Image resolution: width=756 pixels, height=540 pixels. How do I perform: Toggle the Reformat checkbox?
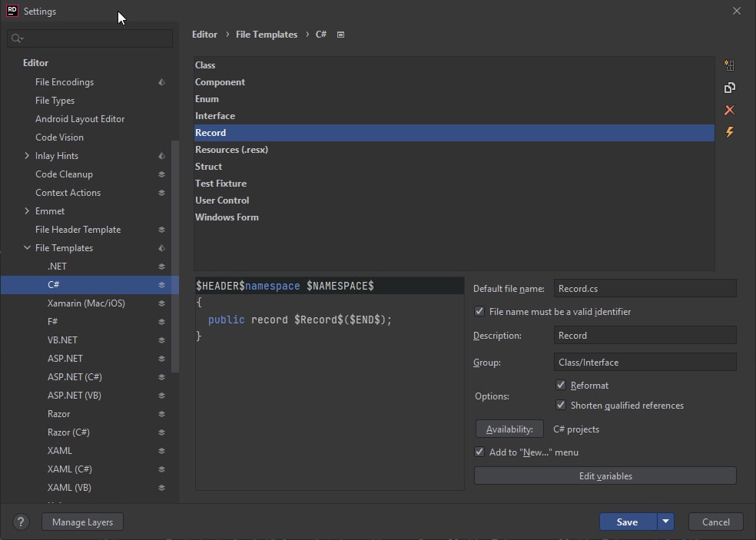pyautogui.click(x=561, y=386)
